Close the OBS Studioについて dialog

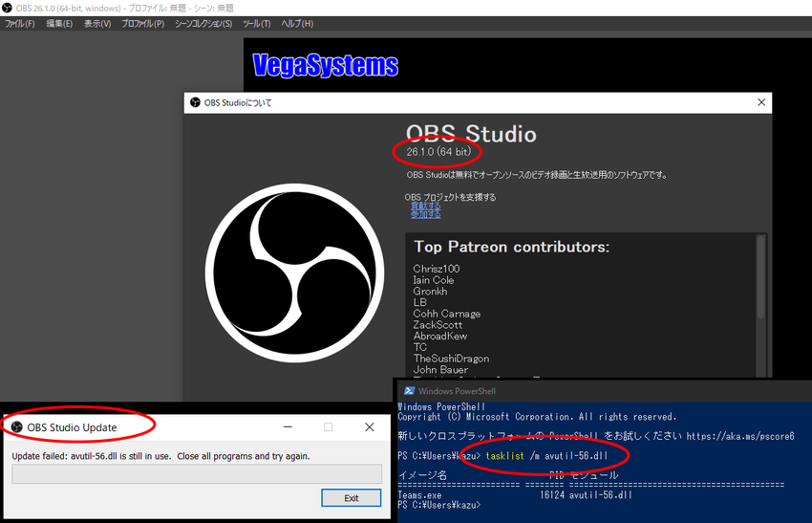(761, 102)
